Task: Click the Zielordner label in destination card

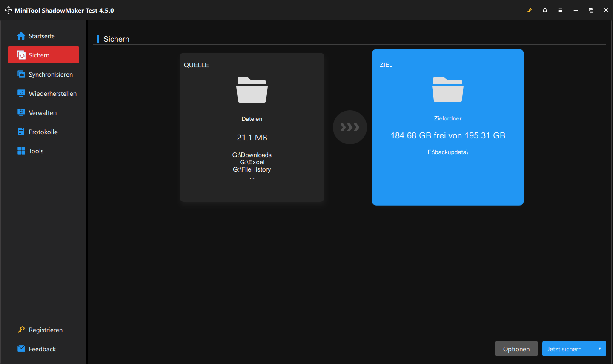Action: 448,118
